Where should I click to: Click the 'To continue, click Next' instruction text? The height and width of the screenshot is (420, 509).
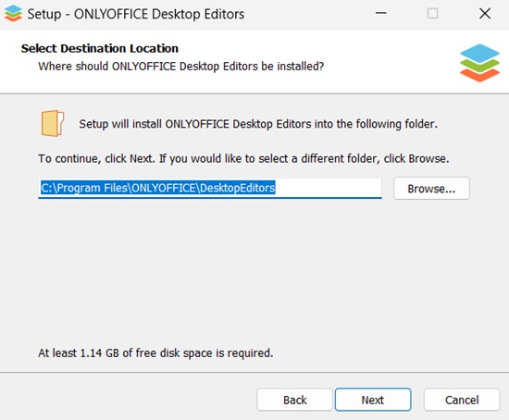(x=243, y=158)
